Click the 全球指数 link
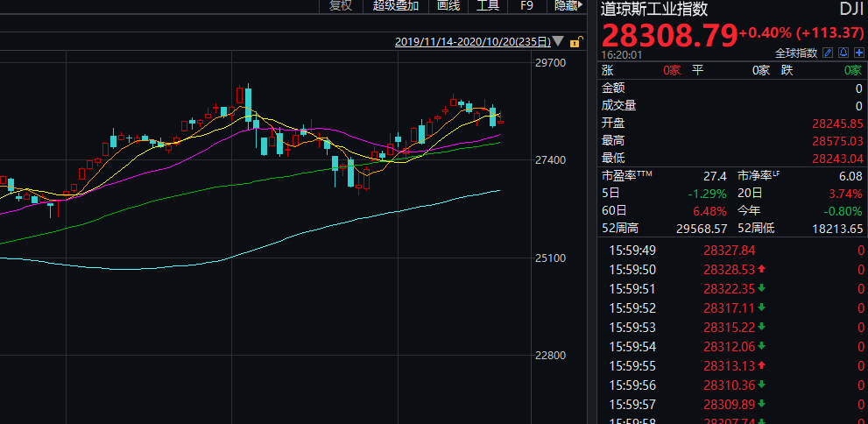 point(797,53)
